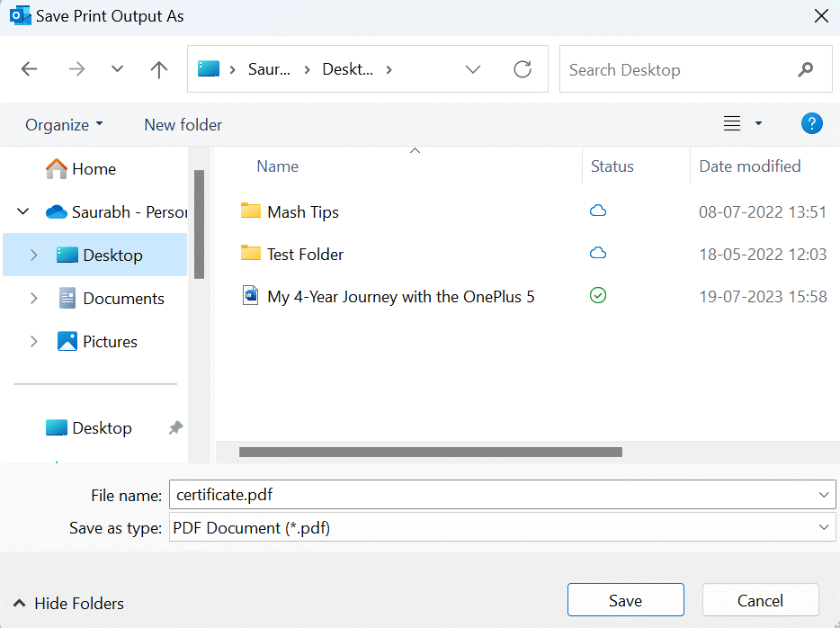The image size is (840, 628).
Task: Change view with the view layout icon
Action: [732, 123]
